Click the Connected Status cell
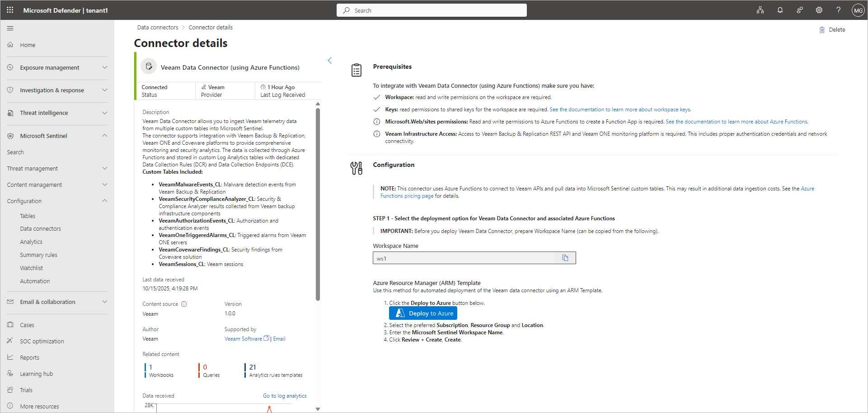The image size is (868, 413). 165,91
